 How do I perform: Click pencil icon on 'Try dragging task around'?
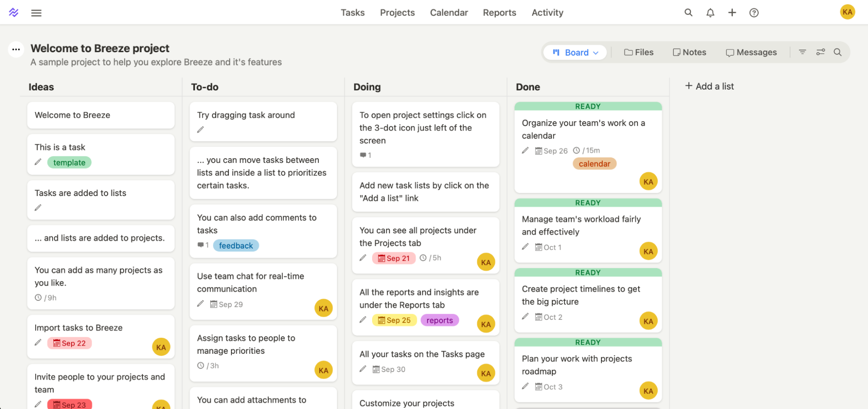[x=201, y=130]
